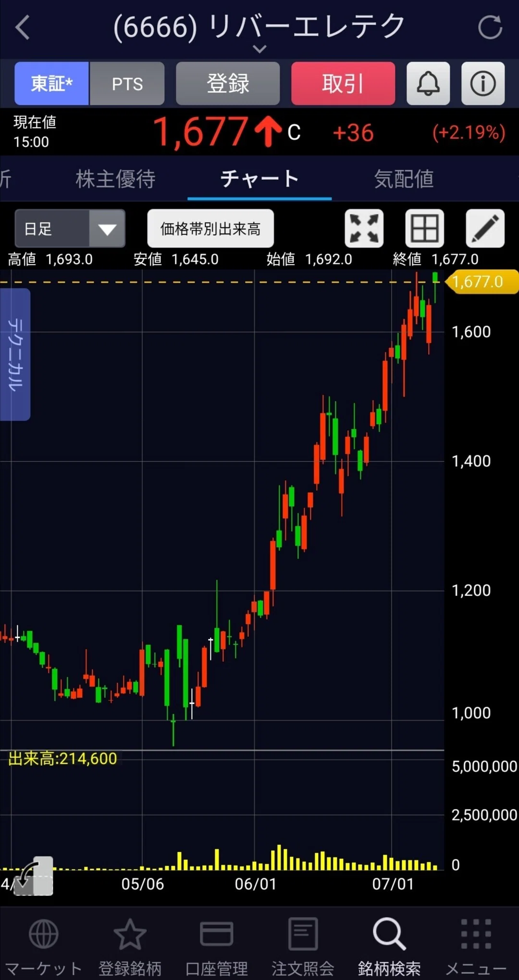Tap the yellow 1,677.0 price tag
This screenshot has width=519, height=980.
(x=482, y=282)
